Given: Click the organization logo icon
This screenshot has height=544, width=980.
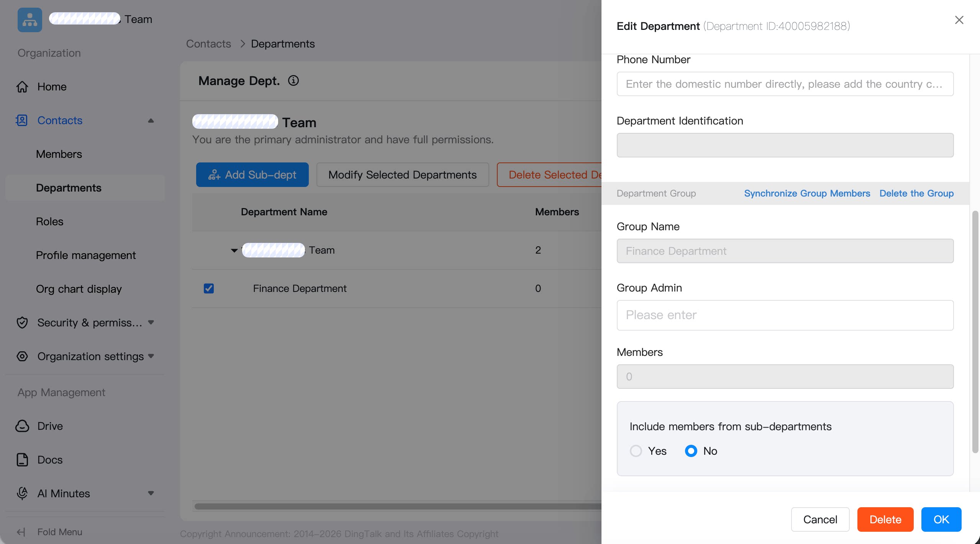Looking at the screenshot, I should 29,20.
